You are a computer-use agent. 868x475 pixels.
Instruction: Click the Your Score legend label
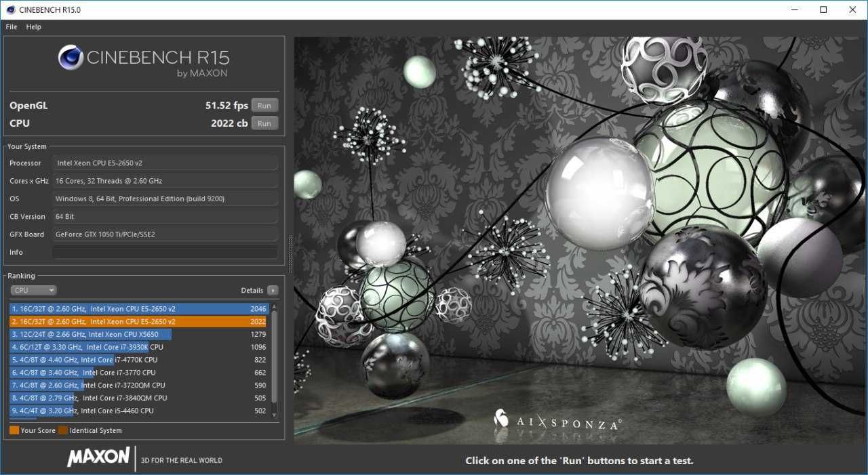coord(38,430)
